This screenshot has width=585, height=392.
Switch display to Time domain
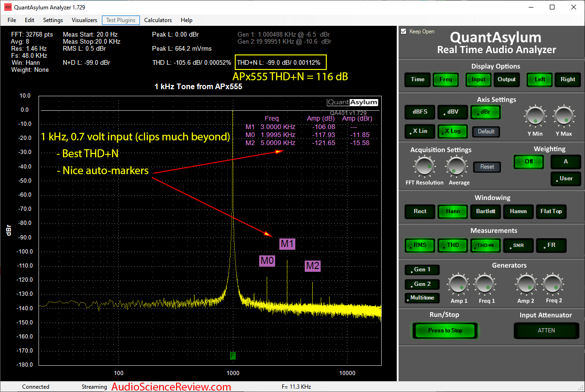tap(417, 79)
